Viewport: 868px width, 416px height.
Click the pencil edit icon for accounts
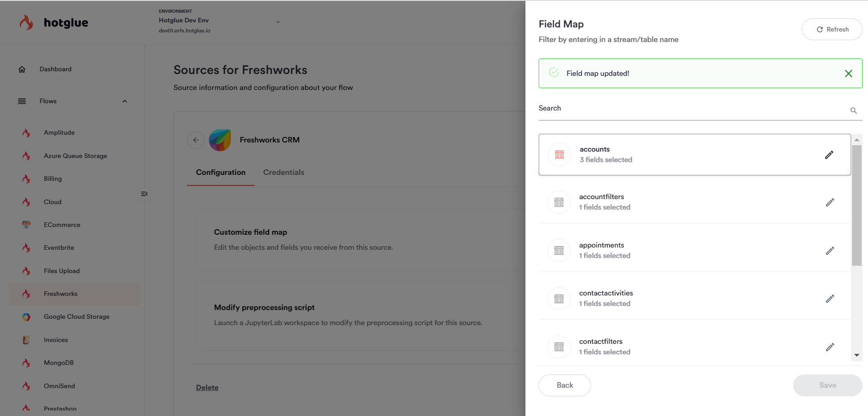[829, 155]
